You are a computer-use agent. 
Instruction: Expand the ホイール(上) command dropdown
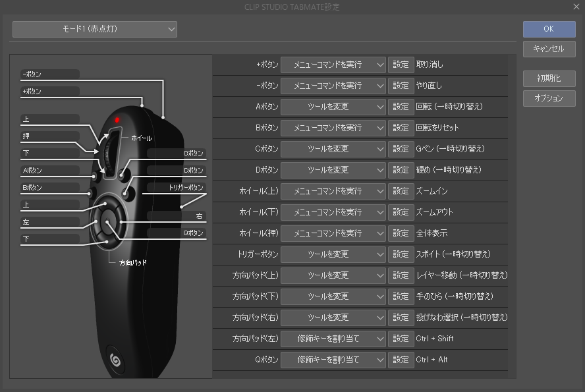pos(333,191)
